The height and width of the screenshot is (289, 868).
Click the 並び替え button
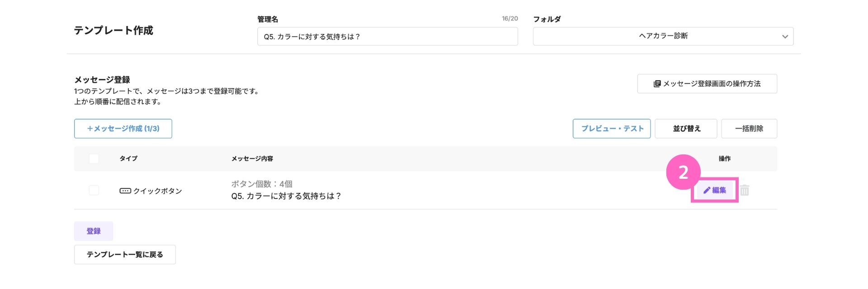(x=686, y=129)
